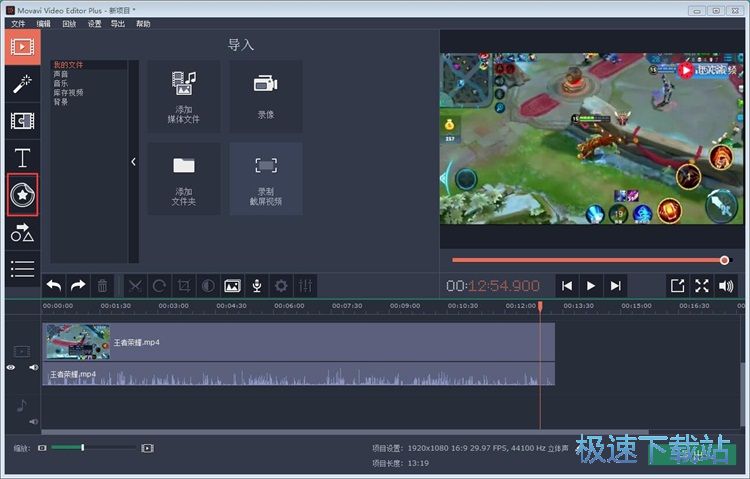This screenshot has height=479, width=750.
Task: Select 我的文件 category
Action: point(68,65)
